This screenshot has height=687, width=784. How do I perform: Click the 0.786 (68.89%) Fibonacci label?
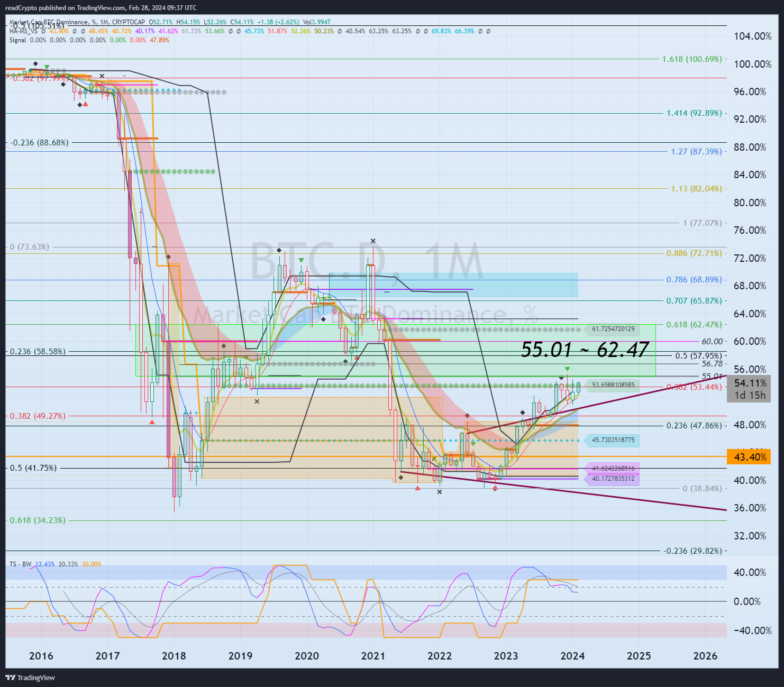pyautogui.click(x=694, y=280)
